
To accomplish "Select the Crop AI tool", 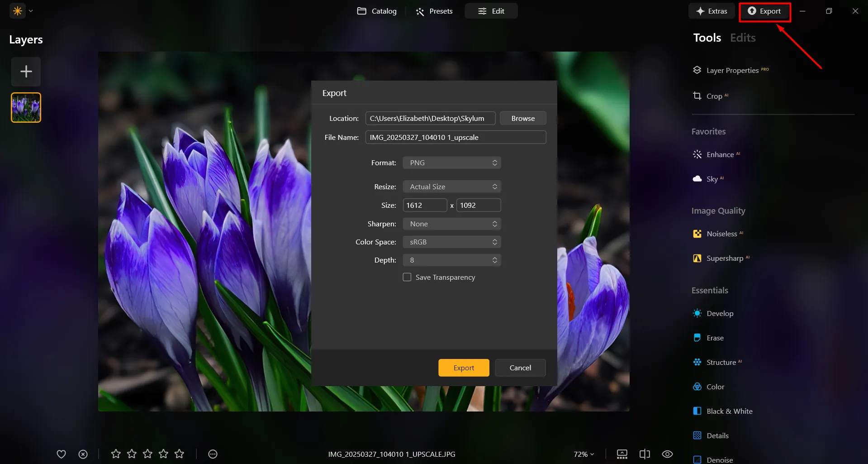I will coord(711,96).
